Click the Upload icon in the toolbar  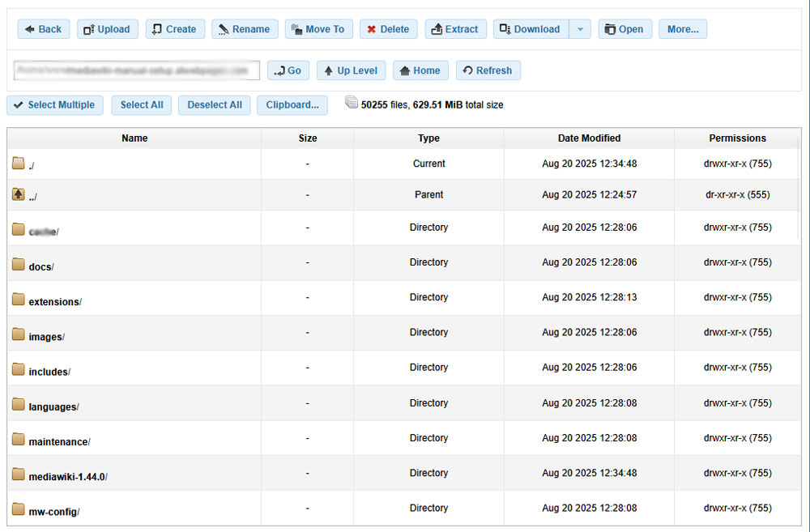[x=89, y=28]
